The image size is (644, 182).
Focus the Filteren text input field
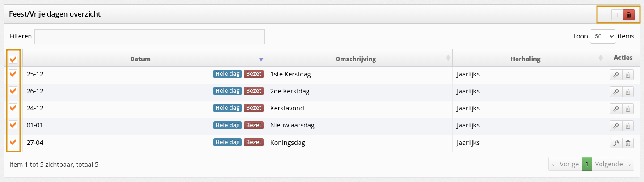[x=149, y=37]
